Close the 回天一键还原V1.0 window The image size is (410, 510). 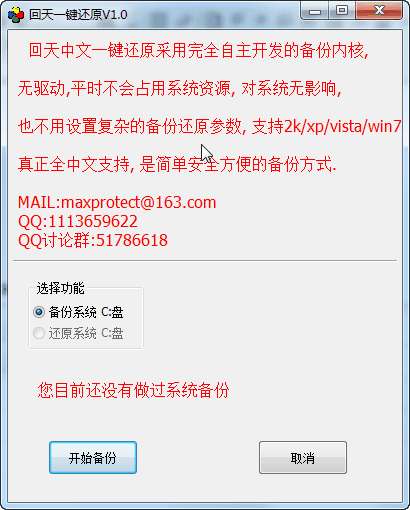379,11
